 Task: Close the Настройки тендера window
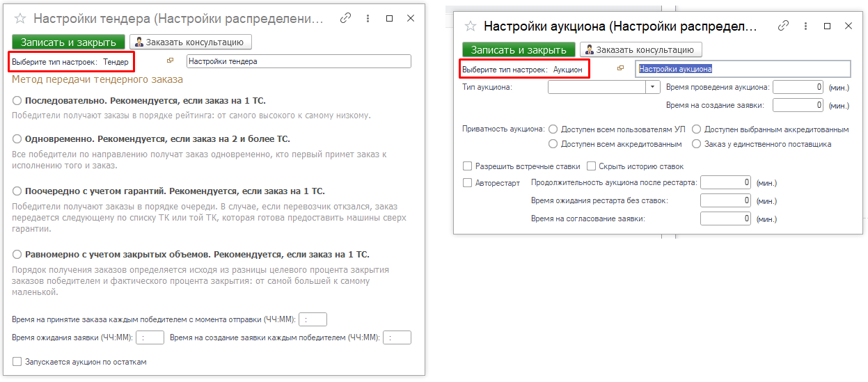coord(411,19)
